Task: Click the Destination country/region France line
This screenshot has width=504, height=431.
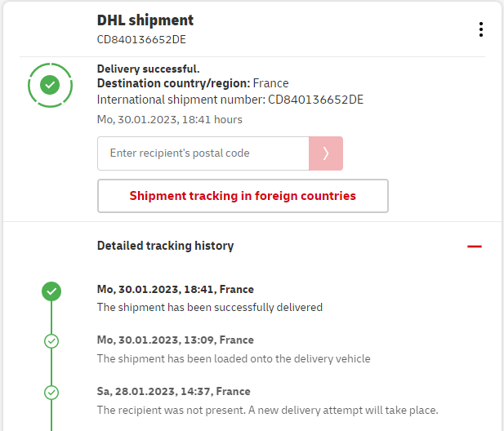Action: coord(193,83)
